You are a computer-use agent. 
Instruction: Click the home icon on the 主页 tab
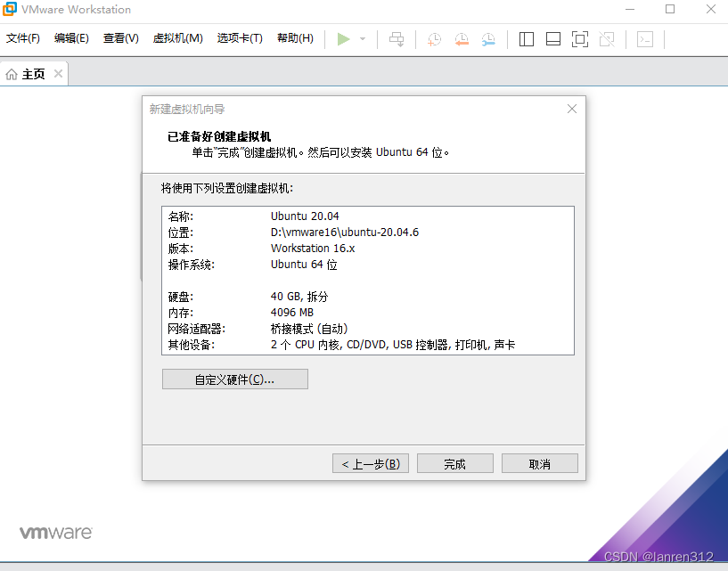(12, 74)
